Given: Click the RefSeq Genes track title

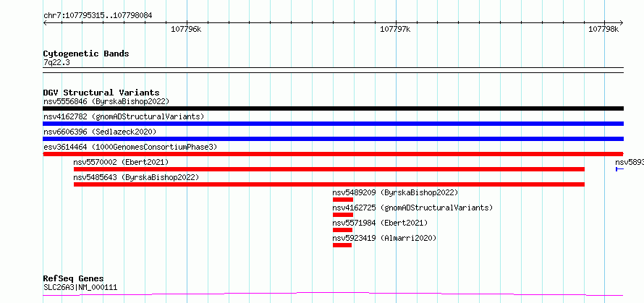Looking at the screenshot, I should tap(73, 279).
